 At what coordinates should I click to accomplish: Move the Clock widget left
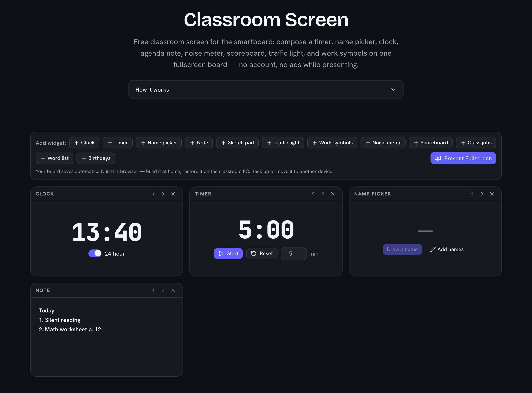pyautogui.click(x=153, y=194)
